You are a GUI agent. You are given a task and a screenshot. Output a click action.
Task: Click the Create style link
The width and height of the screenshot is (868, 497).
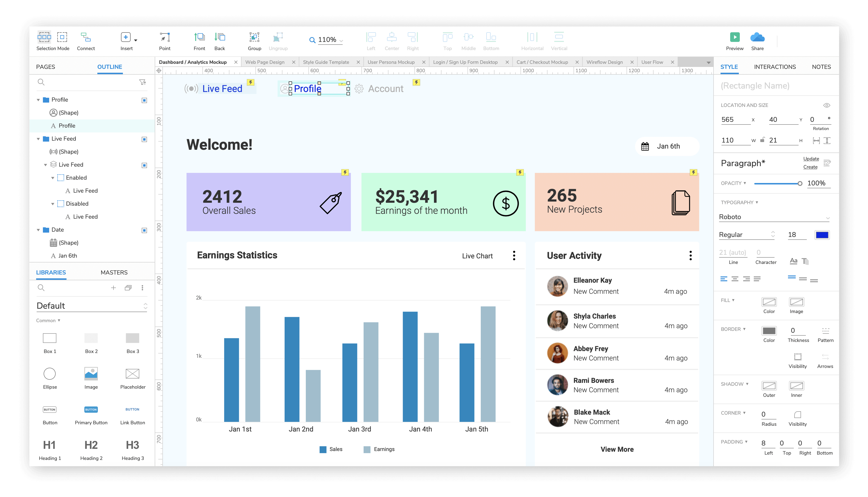click(810, 167)
